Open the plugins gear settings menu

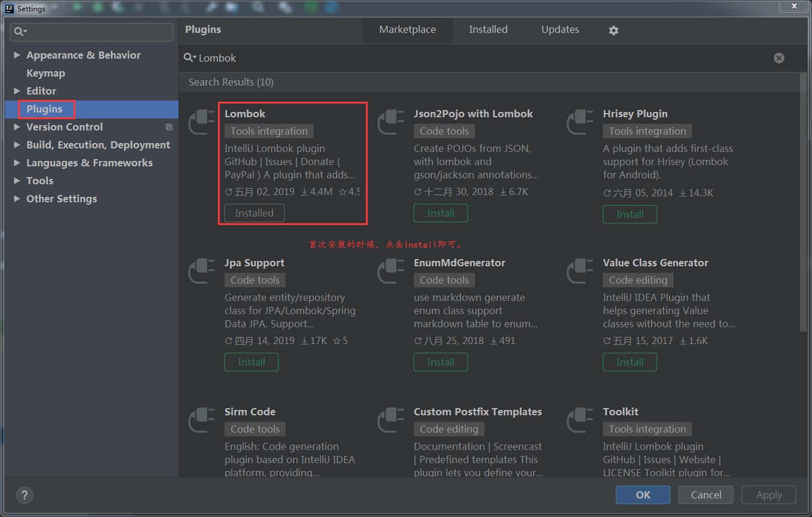(x=614, y=30)
